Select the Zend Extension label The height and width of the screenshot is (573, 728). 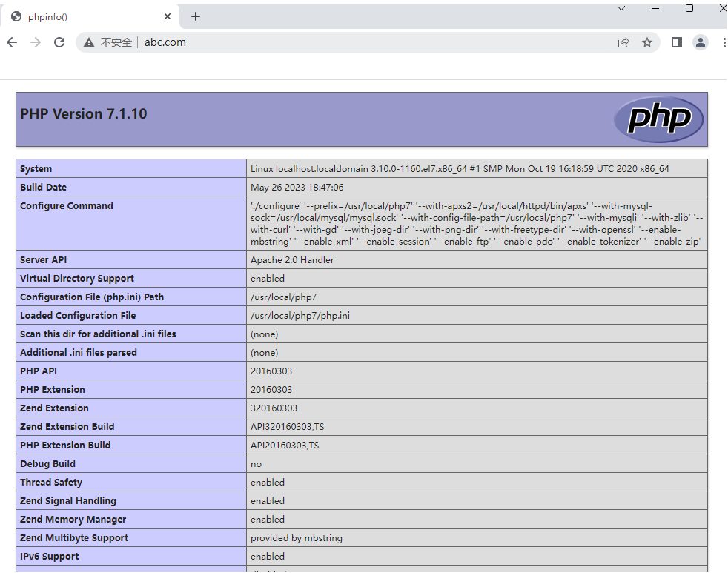click(x=54, y=408)
